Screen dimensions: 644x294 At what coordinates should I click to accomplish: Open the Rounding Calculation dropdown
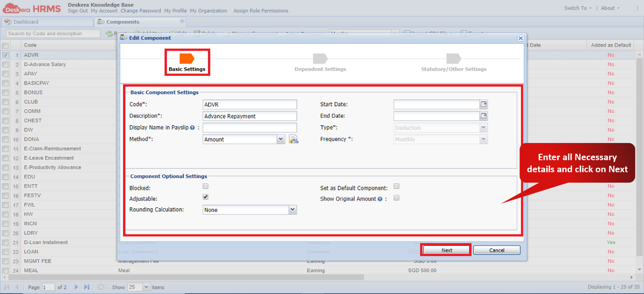click(x=292, y=210)
